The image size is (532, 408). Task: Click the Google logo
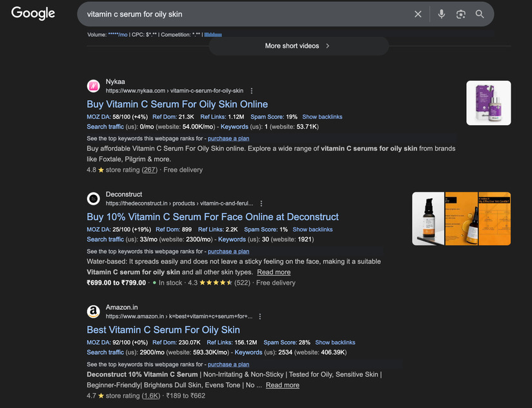pyautogui.click(x=33, y=13)
